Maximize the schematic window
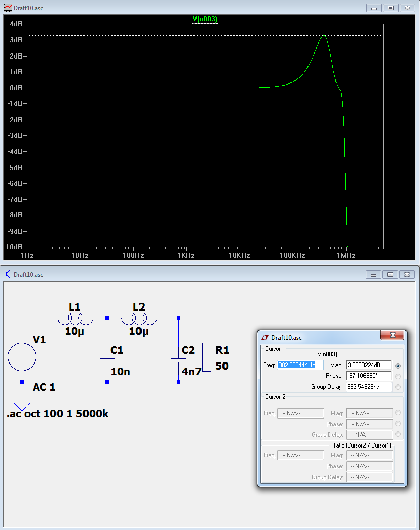Screen dimensions: 420x530 pyautogui.click(x=390, y=275)
